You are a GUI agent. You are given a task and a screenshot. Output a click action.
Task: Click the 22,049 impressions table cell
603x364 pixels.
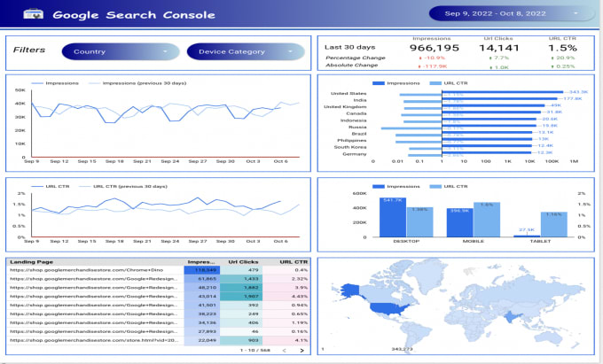pos(202,340)
